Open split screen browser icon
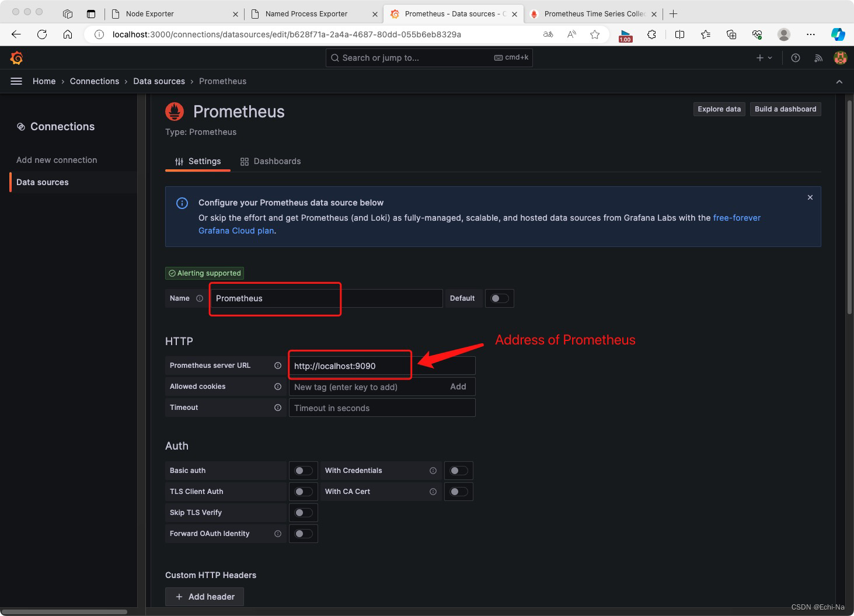The width and height of the screenshot is (854, 616). coord(679,34)
